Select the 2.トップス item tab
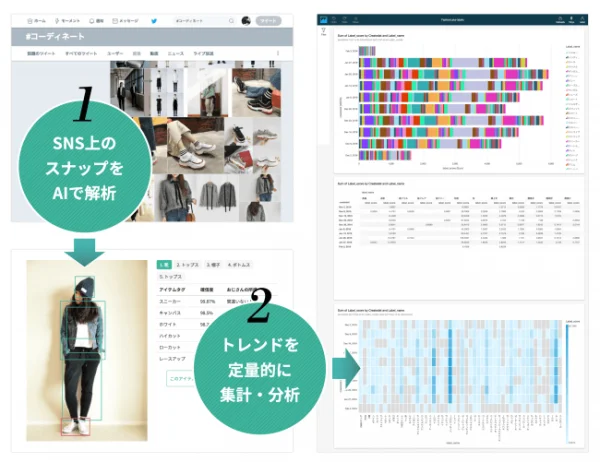Image resolution: width=600 pixels, height=462 pixels. (x=188, y=264)
